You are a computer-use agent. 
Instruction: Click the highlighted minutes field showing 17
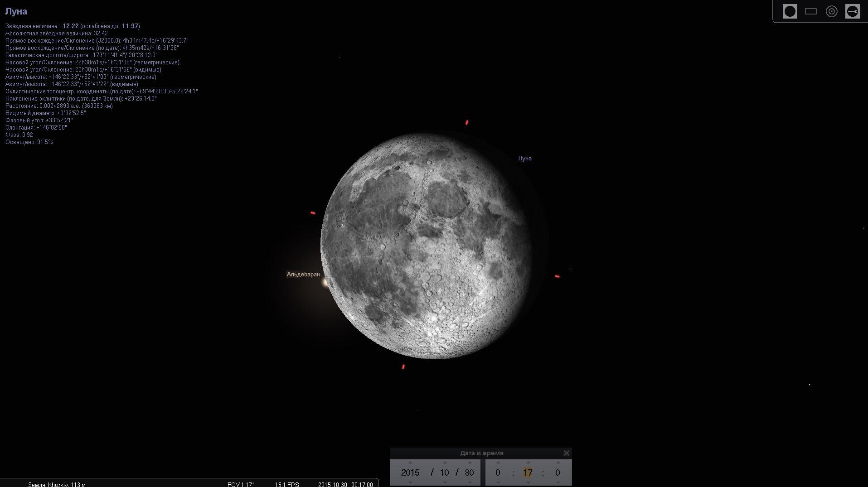(x=528, y=473)
